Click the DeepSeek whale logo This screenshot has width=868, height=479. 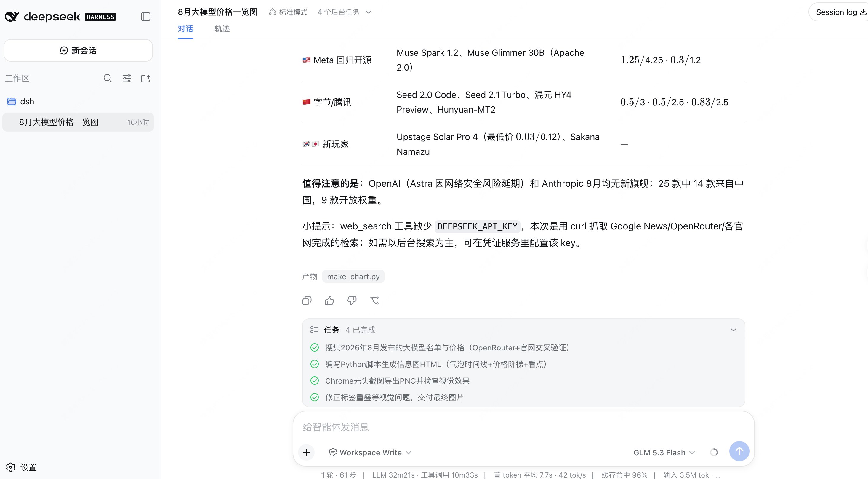tap(12, 16)
